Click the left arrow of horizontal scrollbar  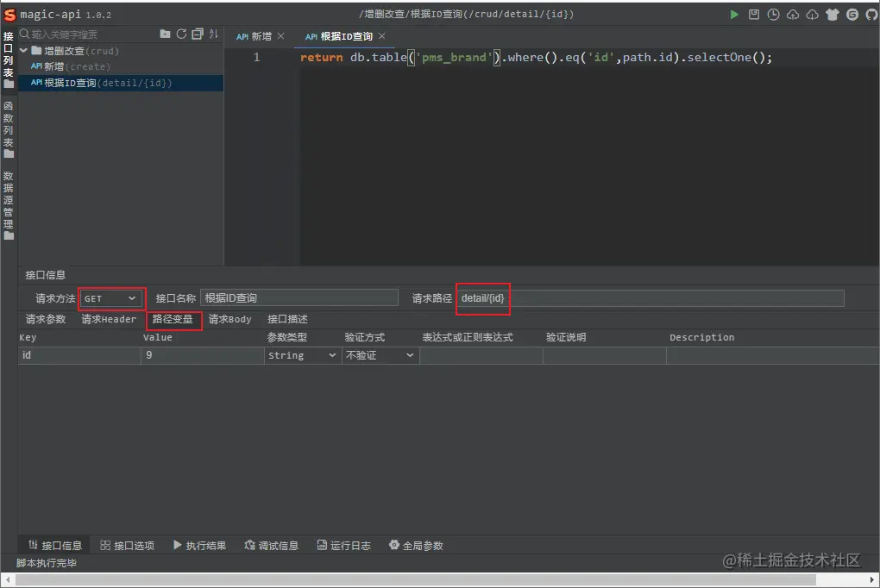(7, 579)
